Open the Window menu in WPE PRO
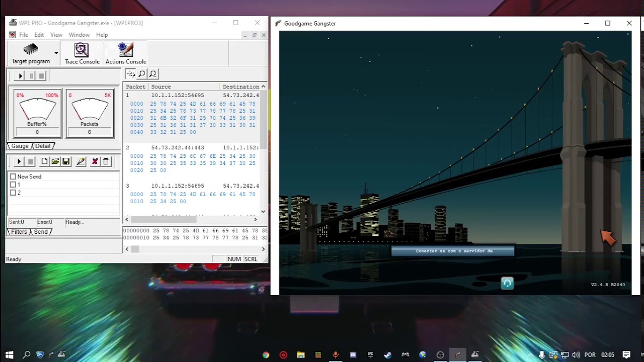 (x=79, y=35)
